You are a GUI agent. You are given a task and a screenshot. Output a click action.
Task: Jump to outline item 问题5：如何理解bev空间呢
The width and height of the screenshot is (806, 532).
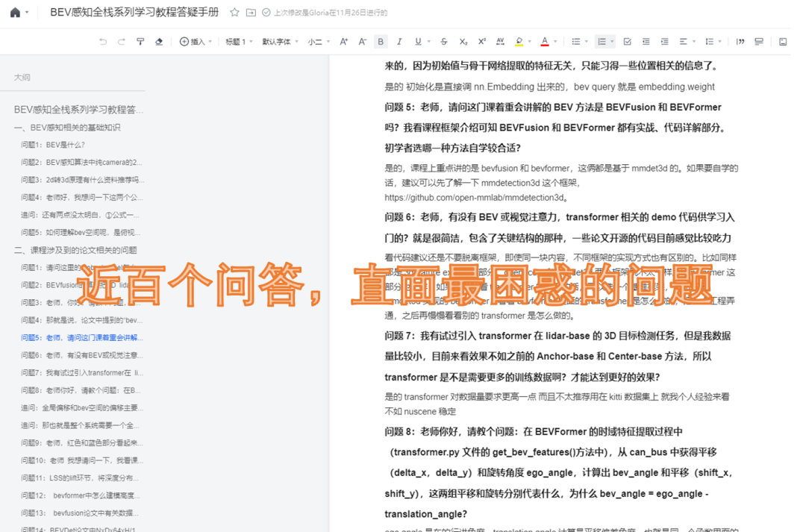click(x=80, y=232)
